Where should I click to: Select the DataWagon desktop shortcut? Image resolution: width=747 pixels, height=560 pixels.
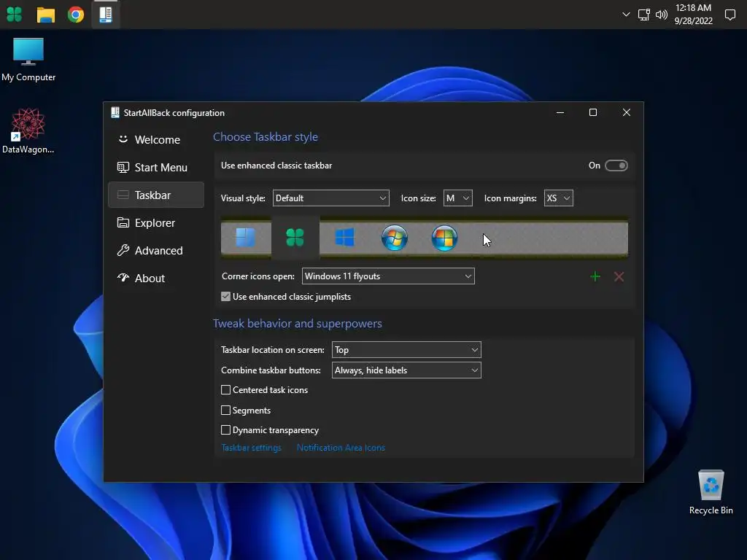coord(28,131)
